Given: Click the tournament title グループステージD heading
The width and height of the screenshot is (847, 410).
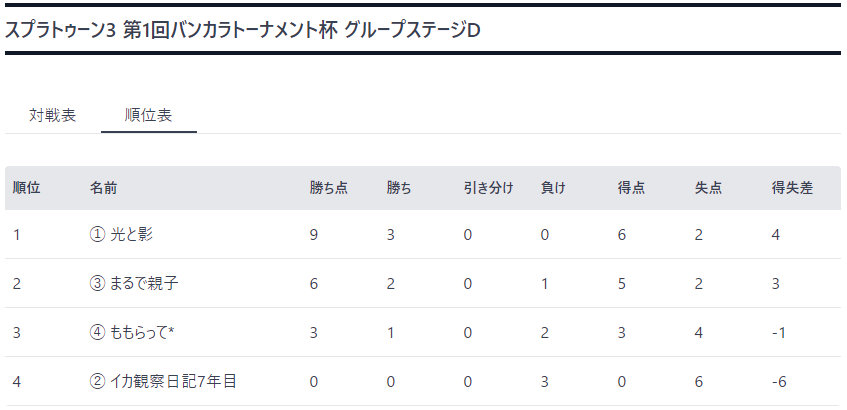Looking at the screenshot, I should (243, 31).
